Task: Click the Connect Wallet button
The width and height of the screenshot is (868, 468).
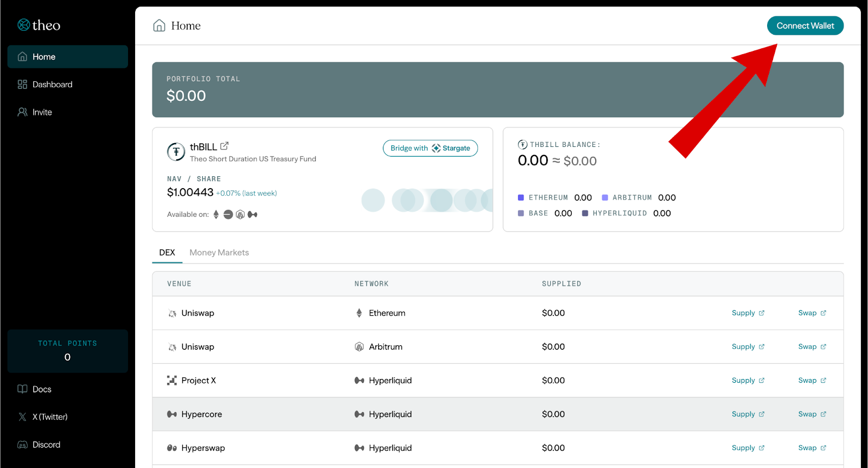Action: pos(805,25)
